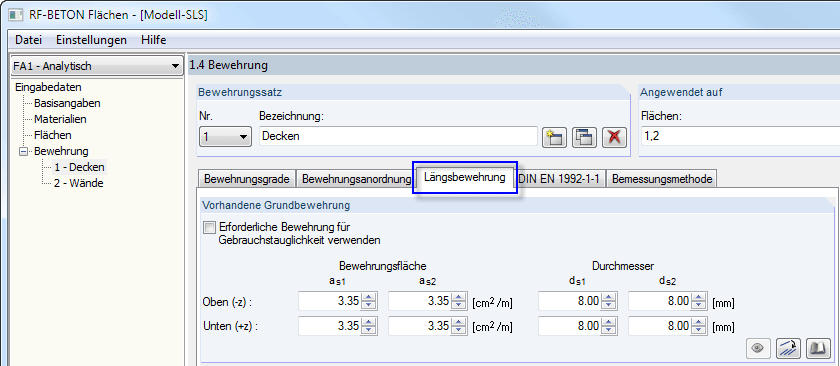Select Basisangaben in the tree
The height and width of the screenshot is (366, 840).
(x=67, y=103)
